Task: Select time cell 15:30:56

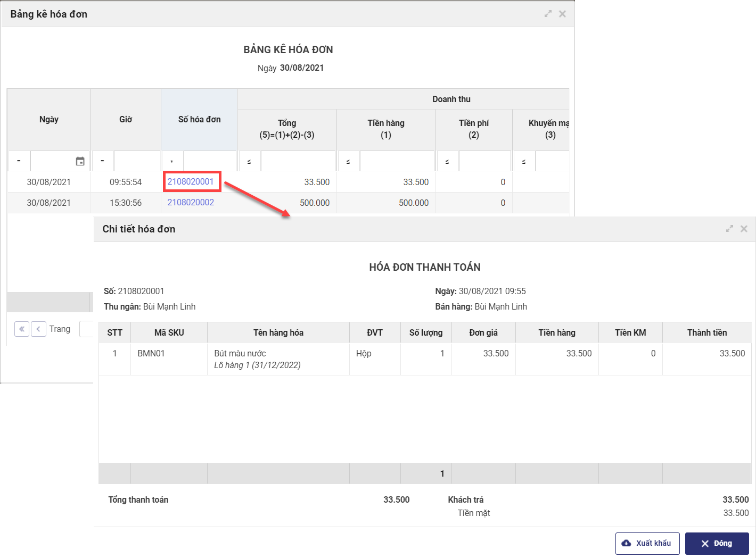Action: click(126, 203)
